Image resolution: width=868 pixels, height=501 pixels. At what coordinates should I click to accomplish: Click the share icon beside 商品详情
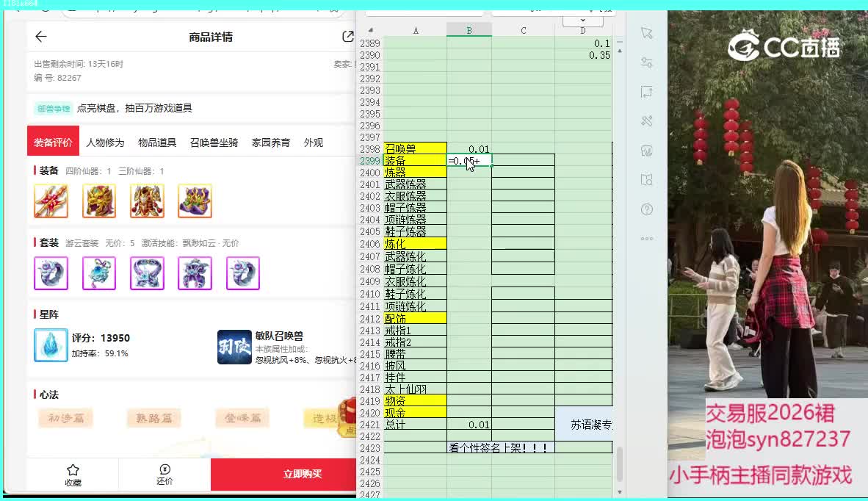pyautogui.click(x=348, y=37)
